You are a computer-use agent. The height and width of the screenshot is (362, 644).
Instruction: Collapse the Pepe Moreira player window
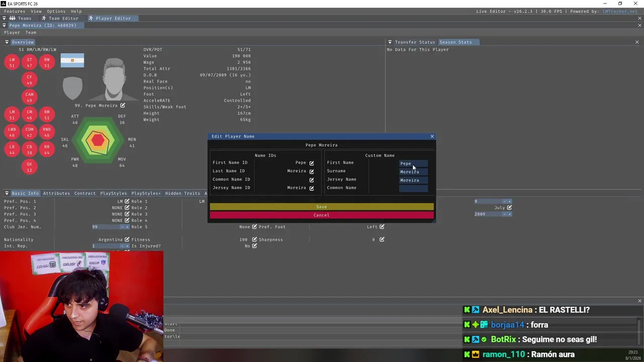click(5, 25)
